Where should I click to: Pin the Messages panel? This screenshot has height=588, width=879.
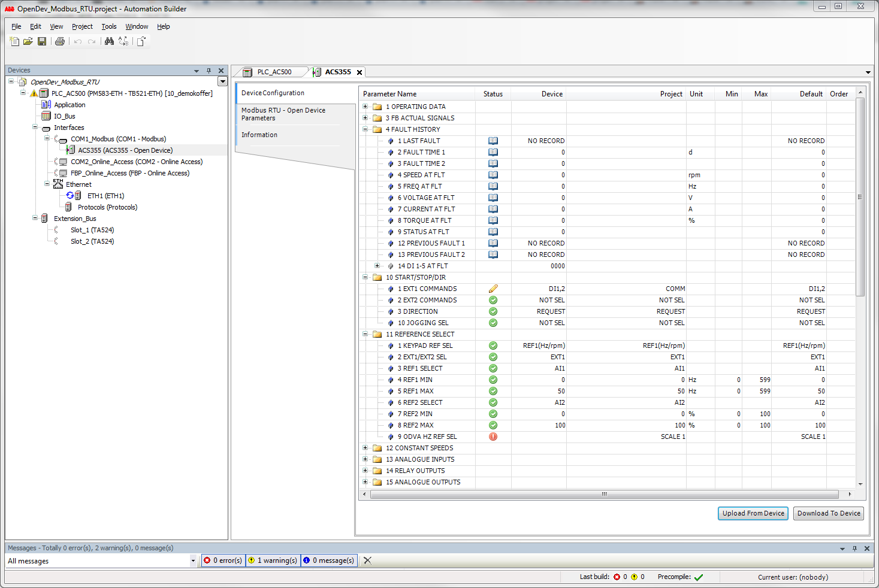click(854, 548)
